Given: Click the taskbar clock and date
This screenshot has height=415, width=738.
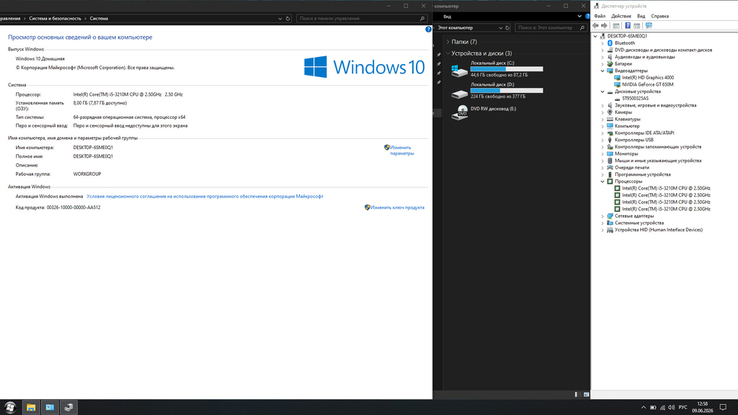Looking at the screenshot, I should click(x=702, y=407).
